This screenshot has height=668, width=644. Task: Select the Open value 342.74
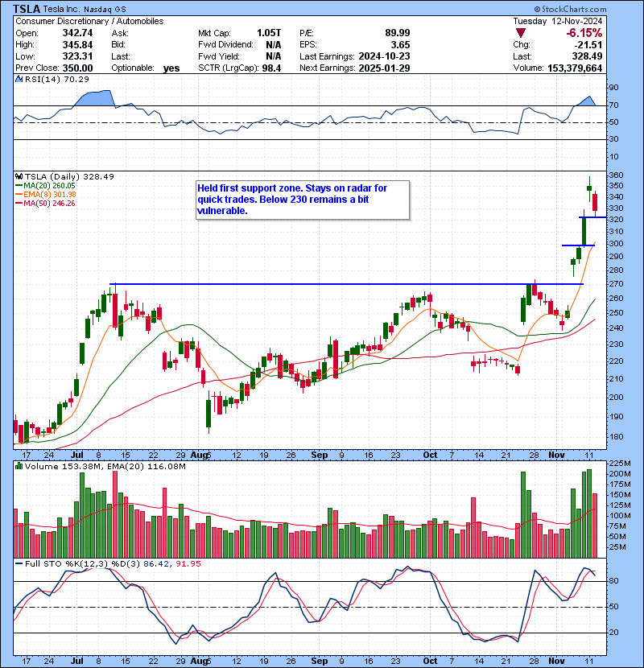point(77,33)
